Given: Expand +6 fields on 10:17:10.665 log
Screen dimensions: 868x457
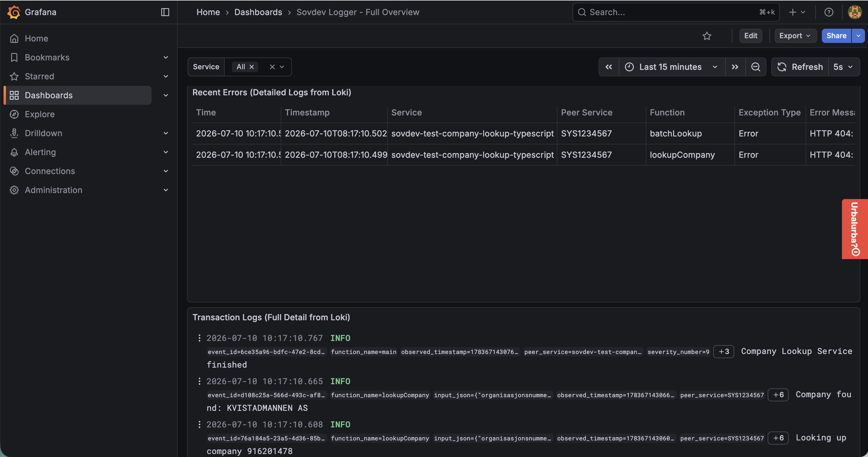Looking at the screenshot, I should tap(778, 395).
